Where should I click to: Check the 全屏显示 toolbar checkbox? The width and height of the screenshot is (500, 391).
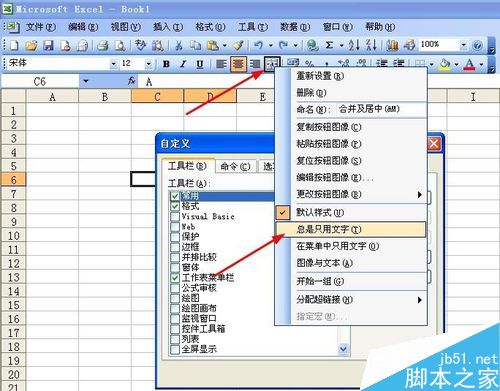point(175,349)
